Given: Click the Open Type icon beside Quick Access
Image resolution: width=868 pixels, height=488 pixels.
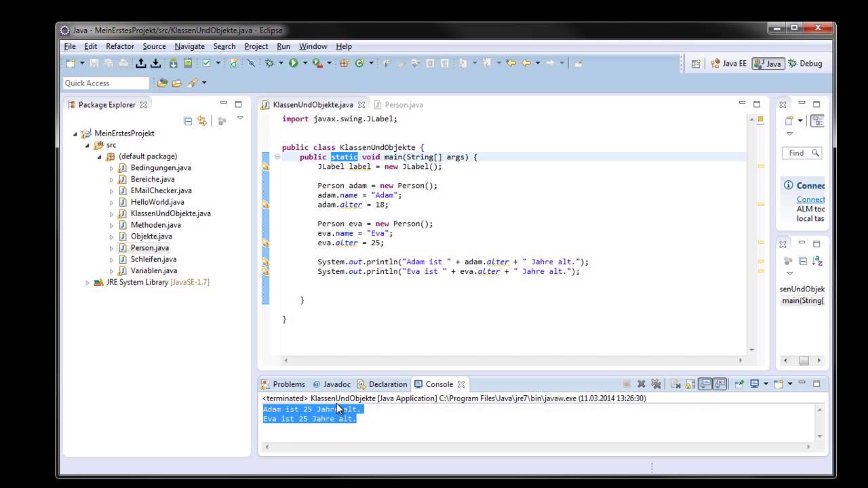Looking at the screenshot, I should [x=162, y=83].
